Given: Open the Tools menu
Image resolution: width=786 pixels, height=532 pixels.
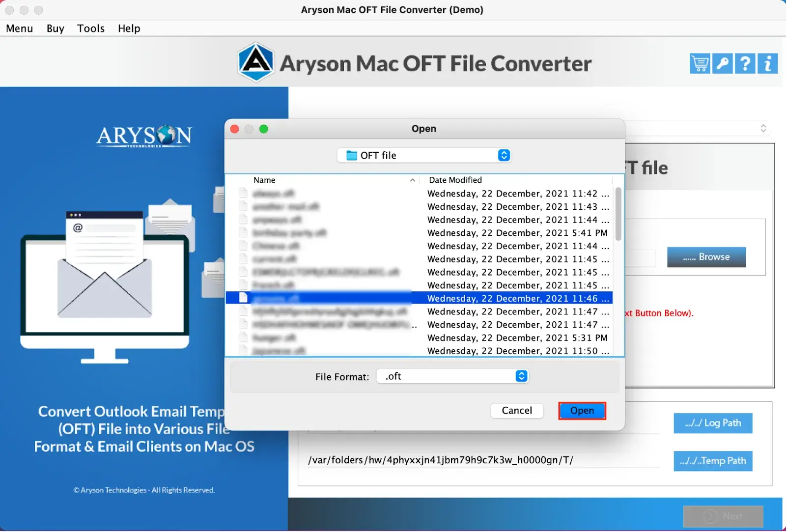Looking at the screenshot, I should (x=91, y=28).
